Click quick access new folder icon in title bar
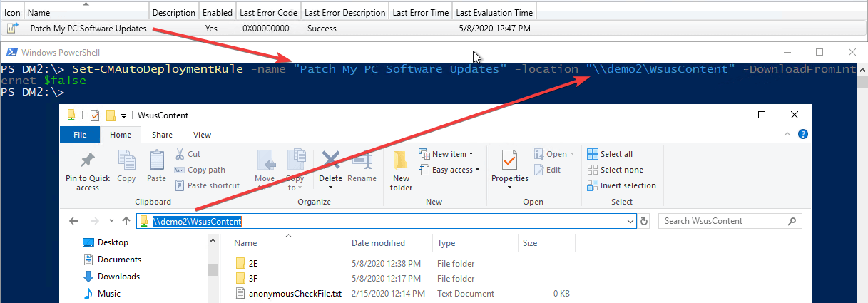Screen dimensions: 868x303 coord(111,115)
